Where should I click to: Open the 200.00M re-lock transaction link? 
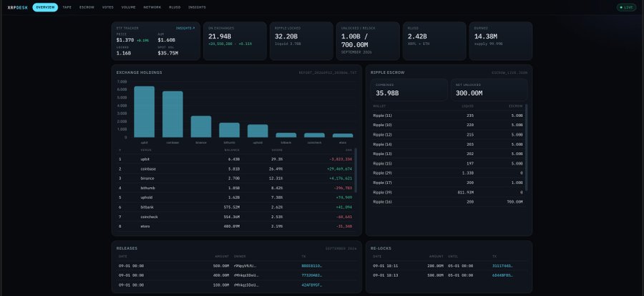(x=503, y=266)
